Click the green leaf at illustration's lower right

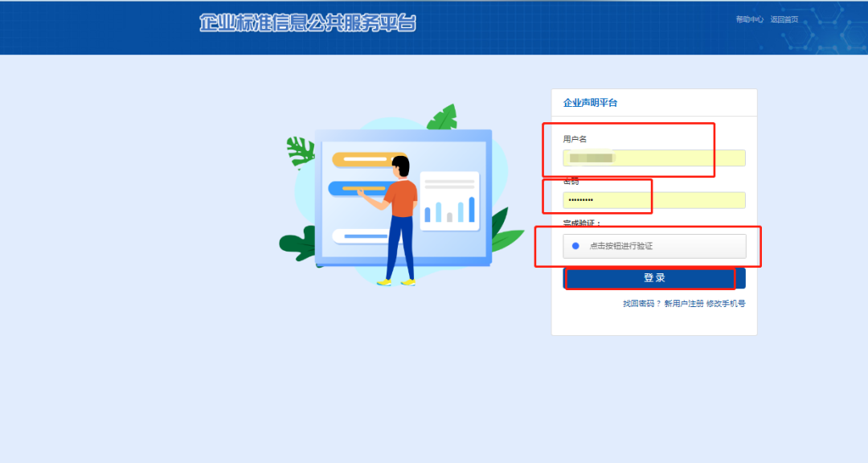[x=505, y=231]
